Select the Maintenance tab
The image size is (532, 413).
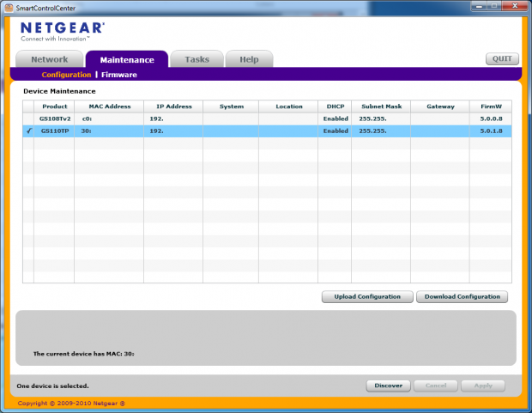127,59
